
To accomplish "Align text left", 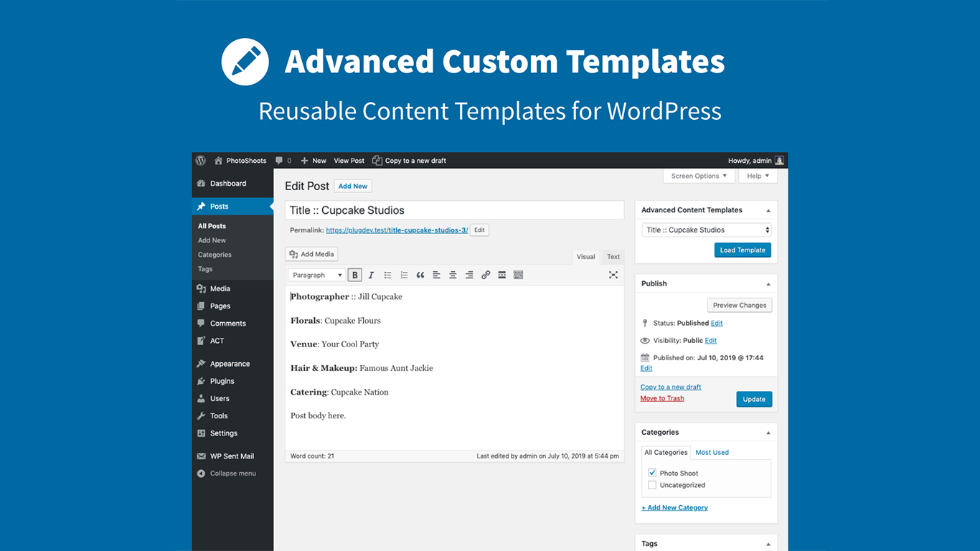I will pos(436,275).
